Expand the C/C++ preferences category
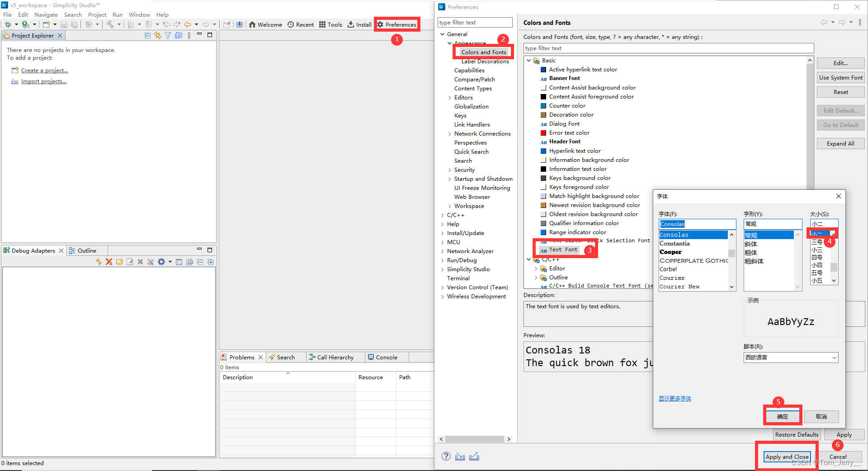The image size is (868, 471). pyautogui.click(x=442, y=215)
